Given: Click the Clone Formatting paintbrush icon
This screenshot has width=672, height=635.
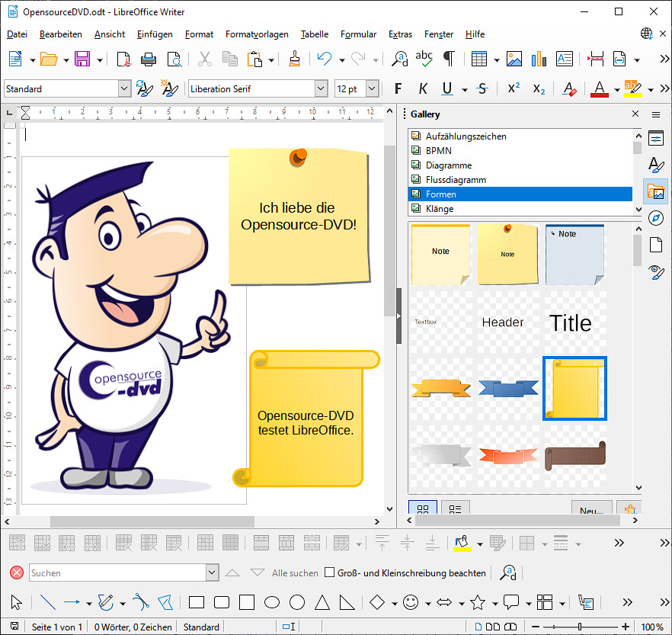Looking at the screenshot, I should click(295, 59).
